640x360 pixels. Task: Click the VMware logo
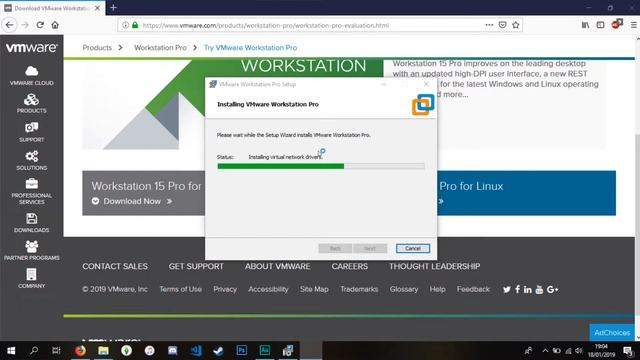click(x=31, y=48)
